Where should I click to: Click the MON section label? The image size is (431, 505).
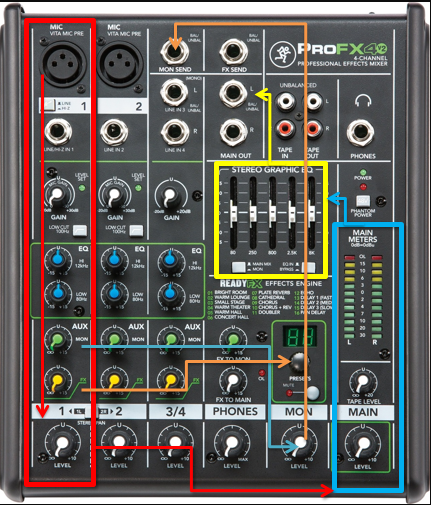299,412
